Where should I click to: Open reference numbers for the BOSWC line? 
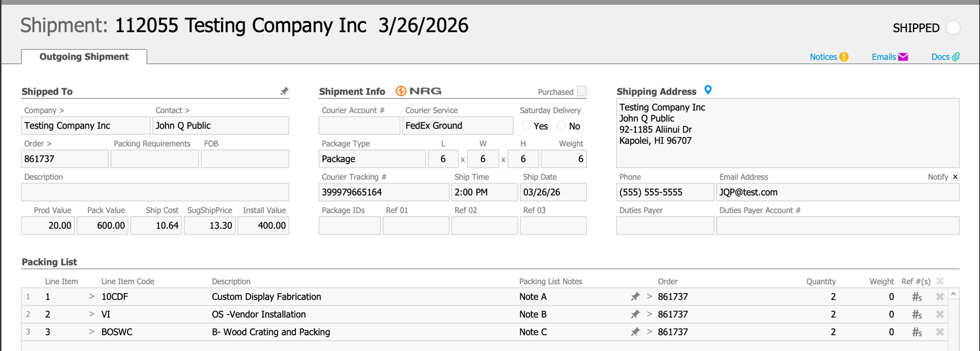[917, 332]
